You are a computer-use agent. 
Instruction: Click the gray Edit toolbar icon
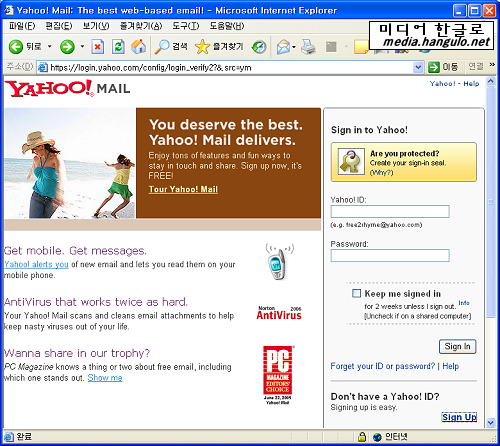pos(331,47)
